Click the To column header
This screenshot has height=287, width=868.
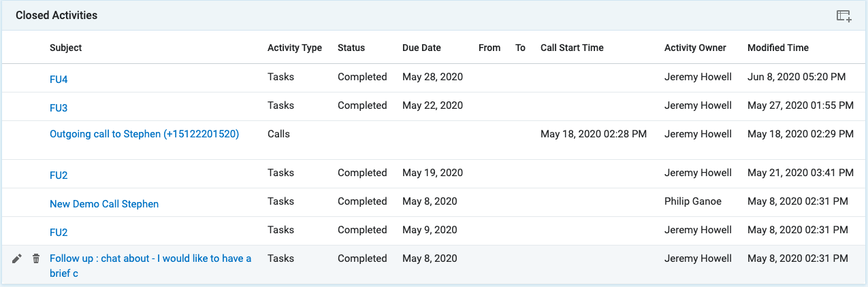coord(520,48)
